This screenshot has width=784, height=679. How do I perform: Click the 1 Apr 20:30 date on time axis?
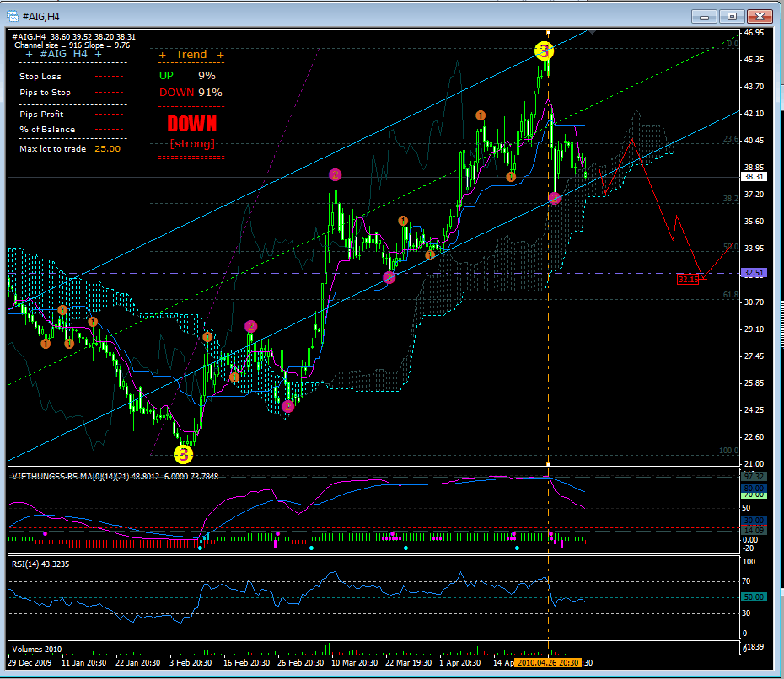click(x=460, y=663)
